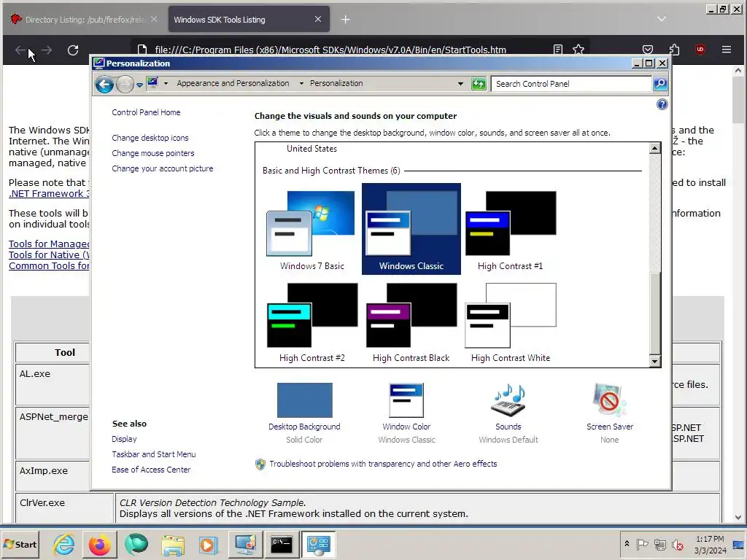This screenshot has height=560, width=747.
Task: Click the theme list scroll-down arrow
Action: (x=655, y=362)
